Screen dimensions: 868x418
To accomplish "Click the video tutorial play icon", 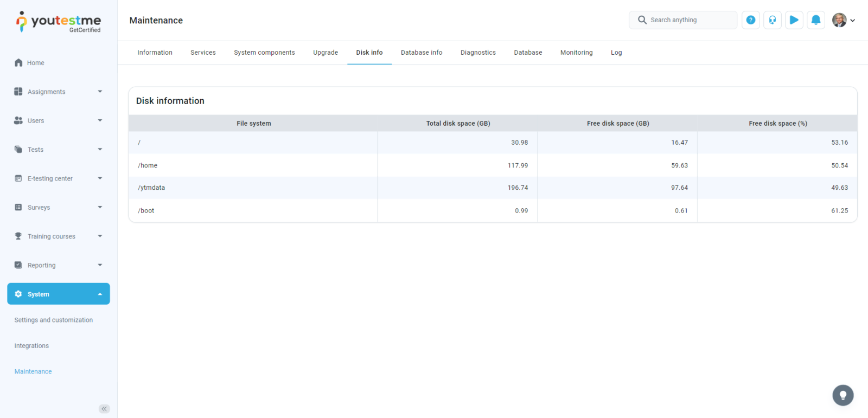I will 794,20.
